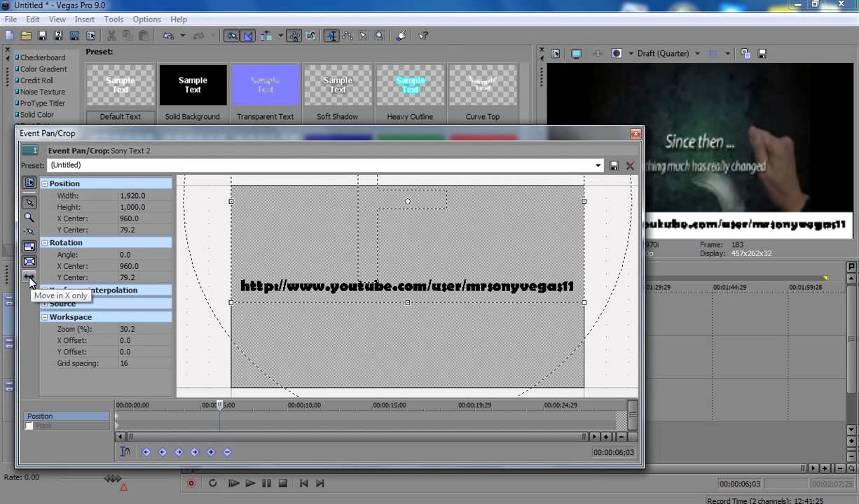Expand the Source section
This screenshot has height=504, width=859.
45,304
